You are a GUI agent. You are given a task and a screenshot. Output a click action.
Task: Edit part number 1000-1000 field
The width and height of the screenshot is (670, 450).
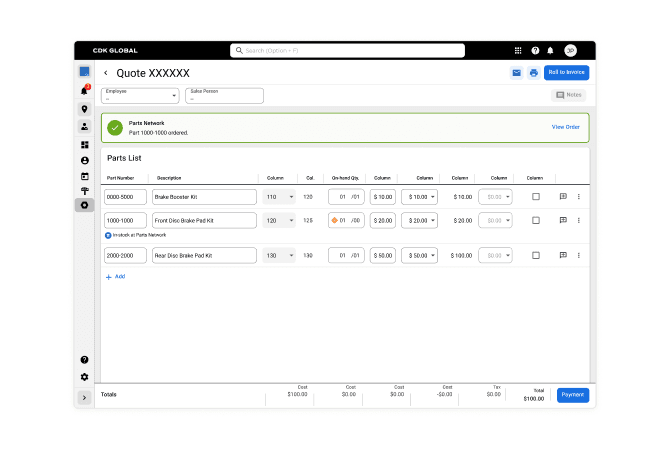pyautogui.click(x=125, y=221)
